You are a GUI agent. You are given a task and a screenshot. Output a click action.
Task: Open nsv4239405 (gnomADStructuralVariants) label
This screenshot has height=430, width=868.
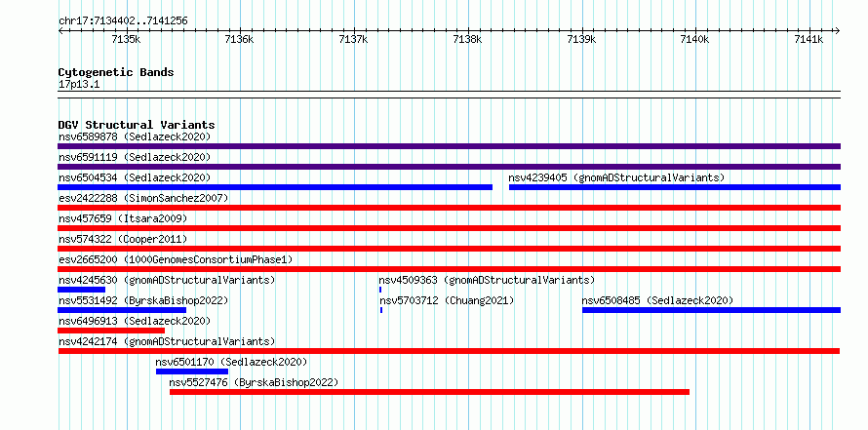616,177
